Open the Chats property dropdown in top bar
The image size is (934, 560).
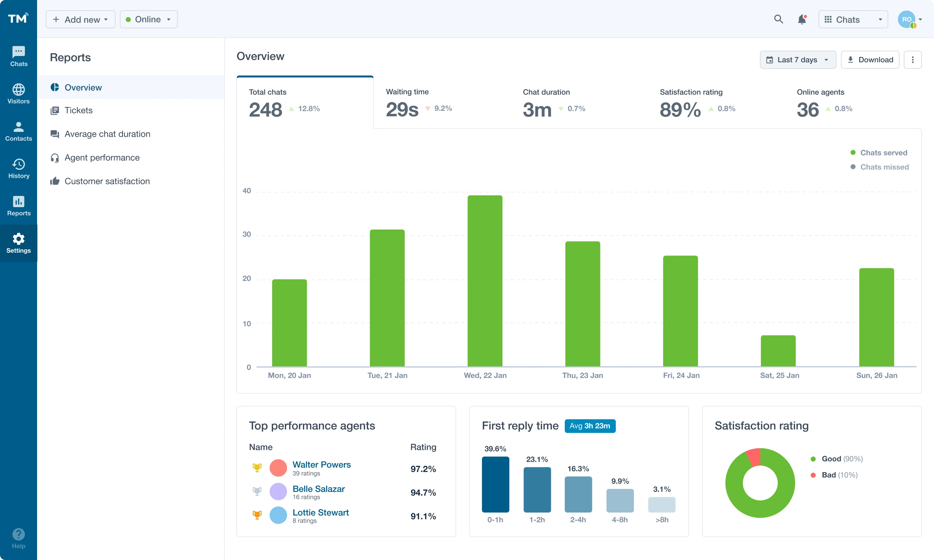point(852,19)
